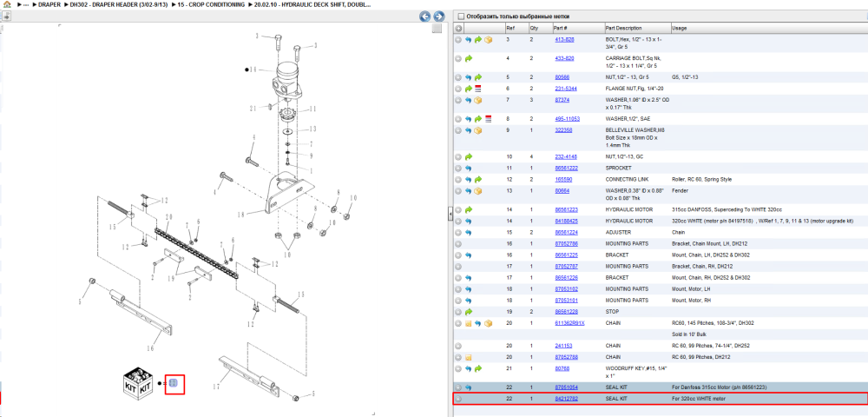The width and height of the screenshot is (868, 417).
Task: Click blue arrow in BELLEVILLE WASHER row
Action: [469, 130]
